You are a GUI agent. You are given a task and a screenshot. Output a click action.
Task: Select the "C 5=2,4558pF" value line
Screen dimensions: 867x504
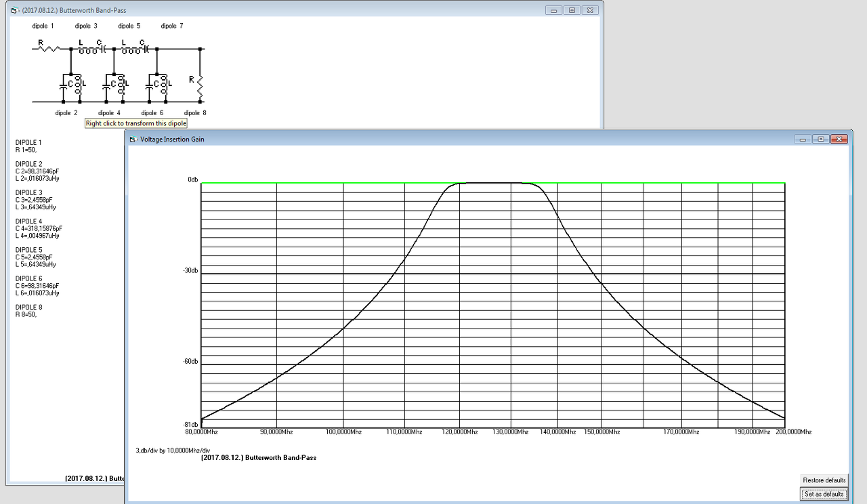pos(34,257)
